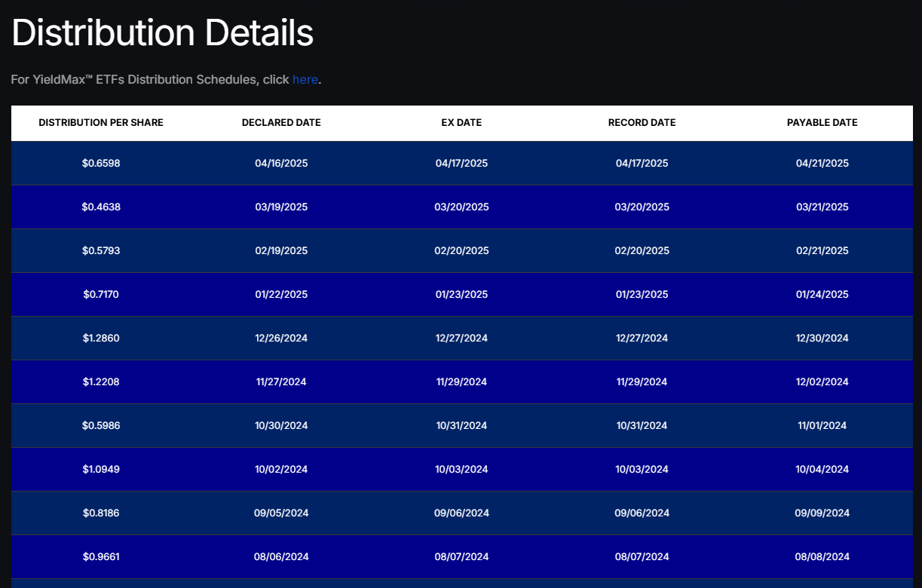
Task: Click record date in the $1.2208 row
Action: pyautogui.click(x=642, y=381)
